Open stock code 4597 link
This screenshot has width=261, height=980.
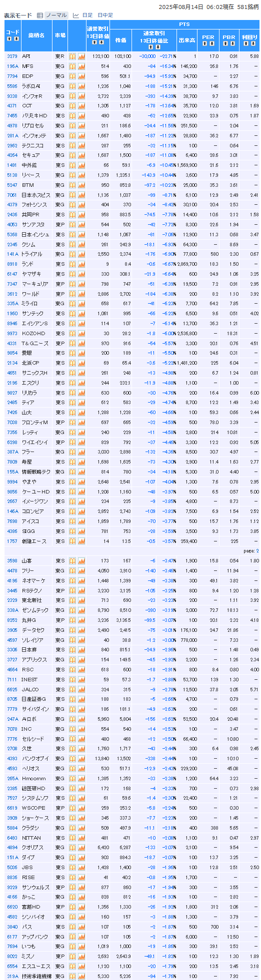[12, 640]
